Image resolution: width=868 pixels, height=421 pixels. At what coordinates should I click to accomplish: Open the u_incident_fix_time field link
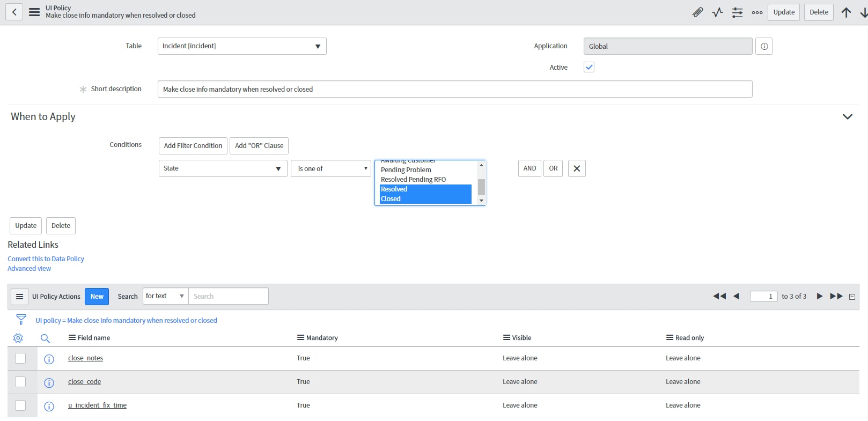pyautogui.click(x=97, y=405)
